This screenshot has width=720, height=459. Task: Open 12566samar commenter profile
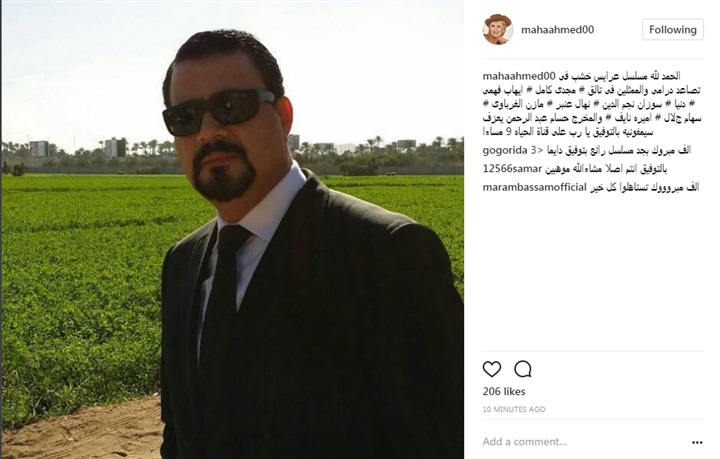(x=512, y=168)
